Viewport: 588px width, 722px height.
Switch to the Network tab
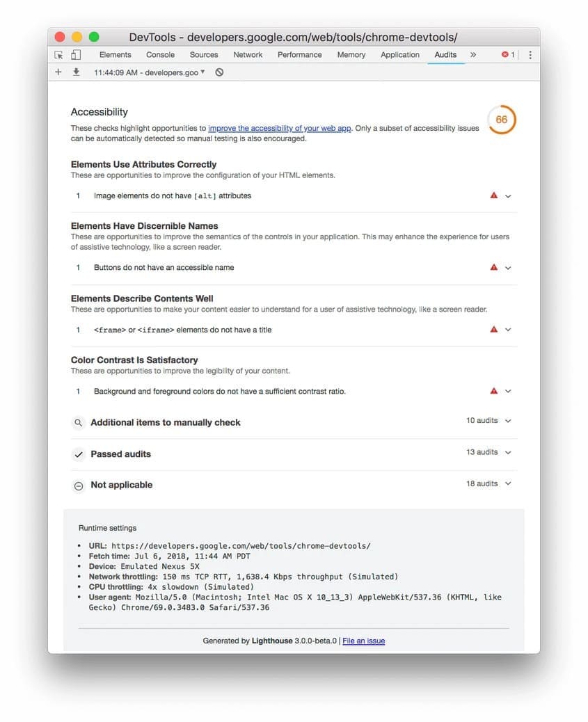[x=248, y=55]
